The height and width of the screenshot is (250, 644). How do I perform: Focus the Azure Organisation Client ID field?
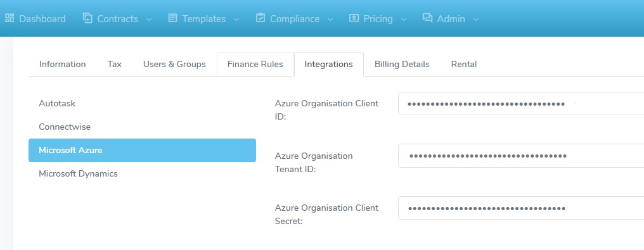(x=521, y=104)
